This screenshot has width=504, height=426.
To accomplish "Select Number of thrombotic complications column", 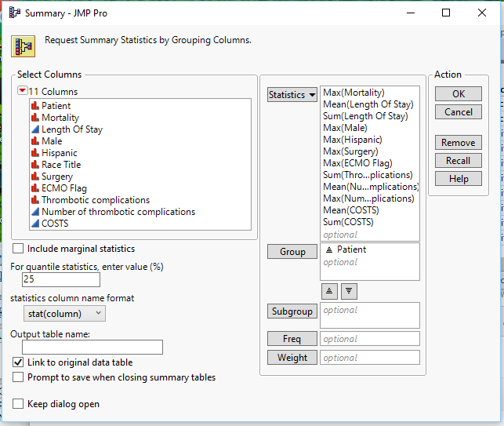I will 118,212.
